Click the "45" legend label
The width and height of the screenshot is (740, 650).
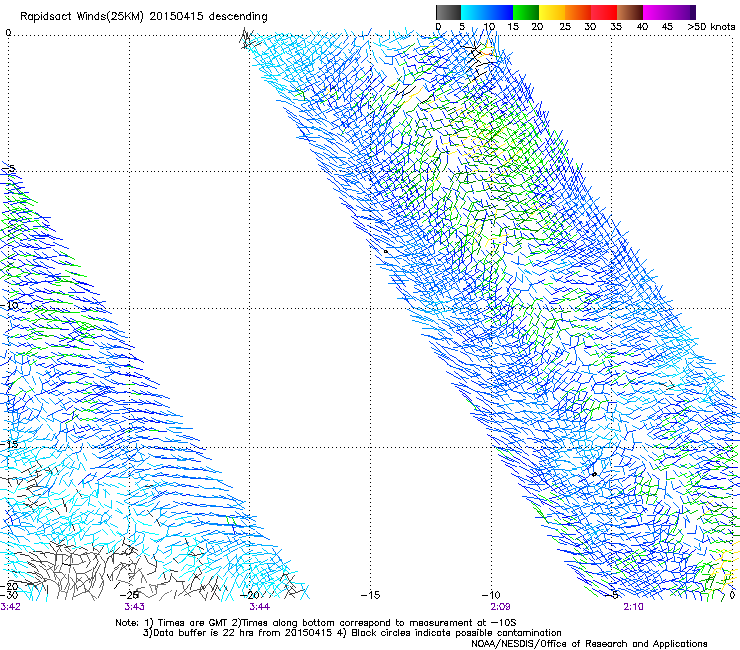click(x=667, y=27)
